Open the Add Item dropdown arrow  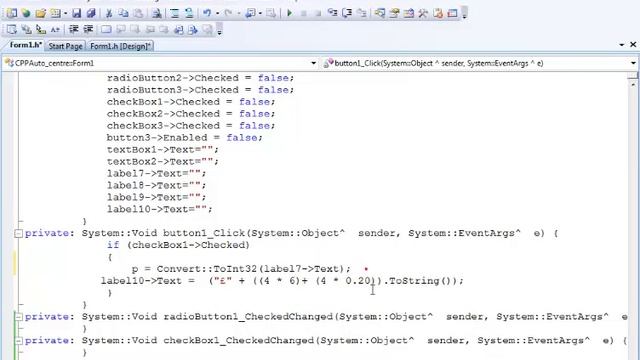pyautogui.click(x=65, y=14)
